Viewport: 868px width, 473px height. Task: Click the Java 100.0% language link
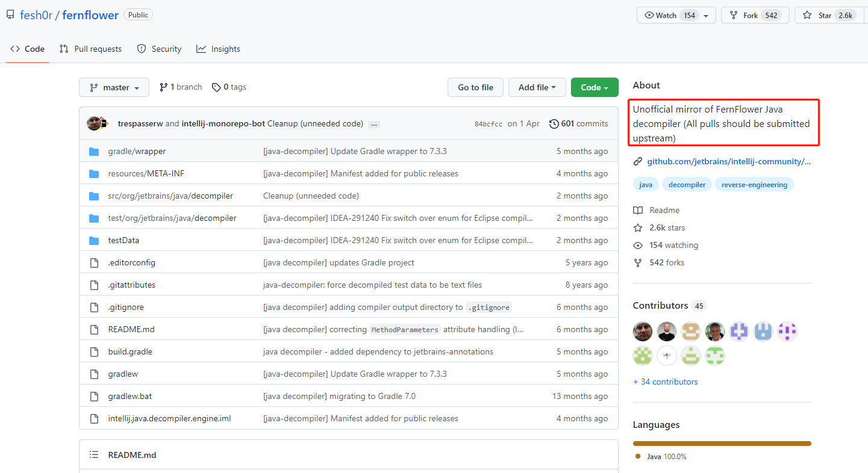coord(661,457)
